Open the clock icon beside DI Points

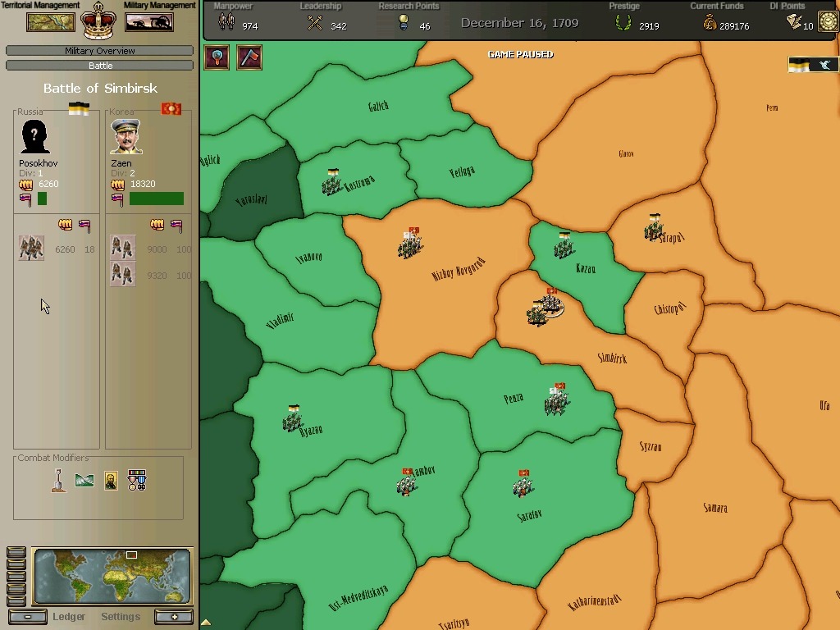[x=829, y=22]
